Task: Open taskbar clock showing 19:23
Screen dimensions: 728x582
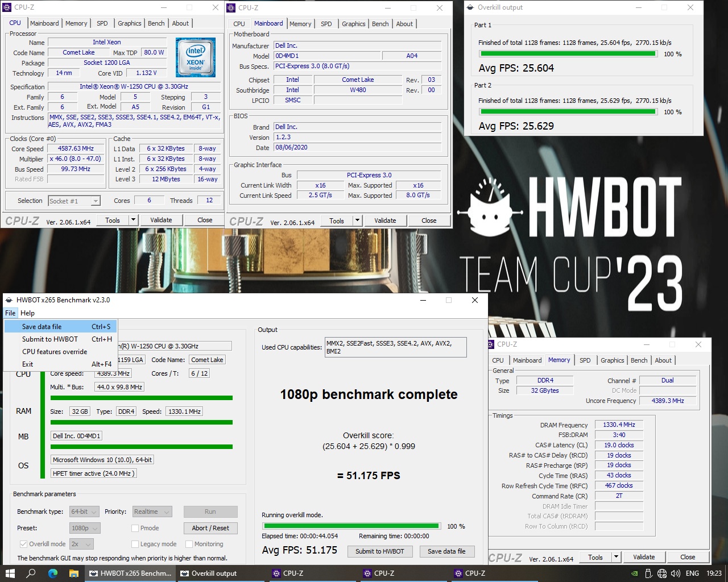Action: [714, 573]
